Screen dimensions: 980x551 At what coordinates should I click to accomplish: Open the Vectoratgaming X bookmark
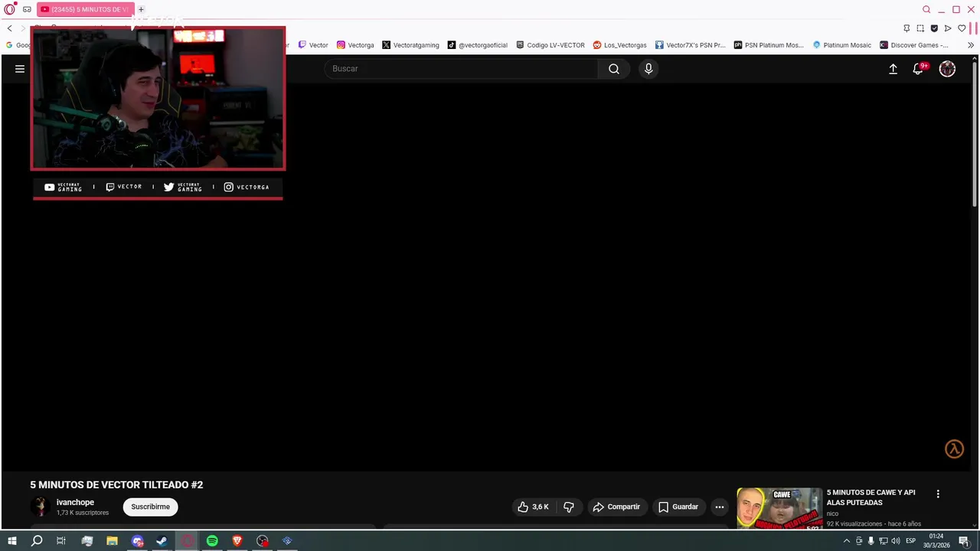(410, 45)
